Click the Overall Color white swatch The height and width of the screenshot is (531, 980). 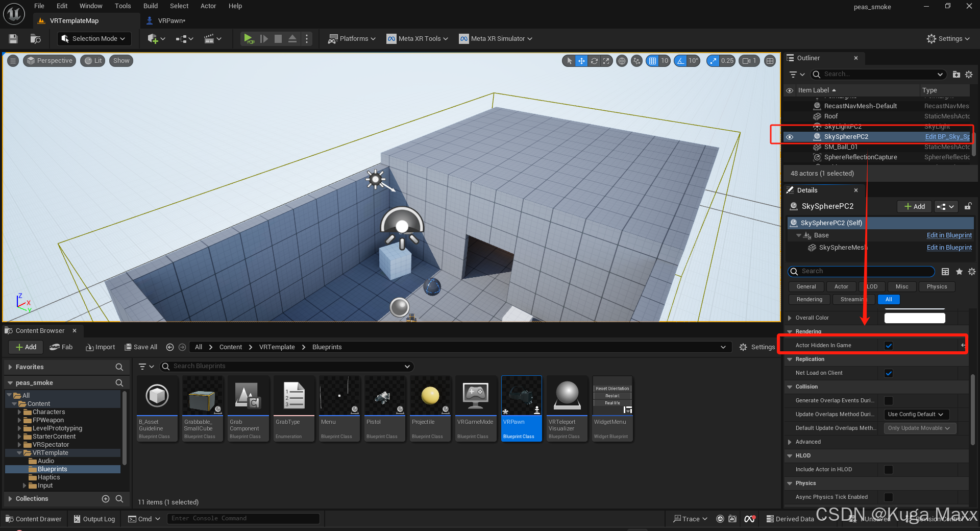click(915, 318)
